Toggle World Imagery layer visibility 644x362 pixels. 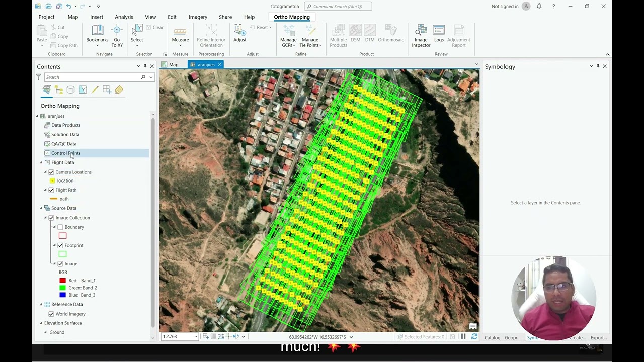pyautogui.click(x=51, y=314)
